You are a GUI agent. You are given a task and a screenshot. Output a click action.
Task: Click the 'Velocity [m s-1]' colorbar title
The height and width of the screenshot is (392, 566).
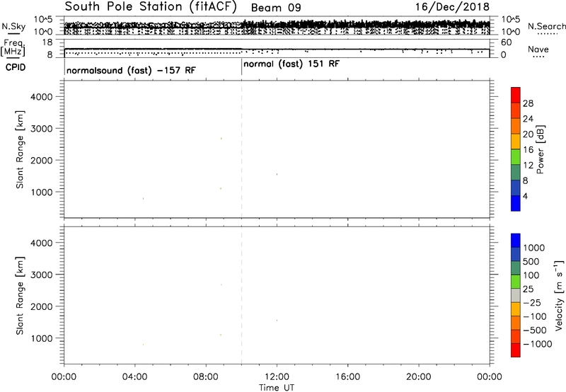click(x=559, y=295)
